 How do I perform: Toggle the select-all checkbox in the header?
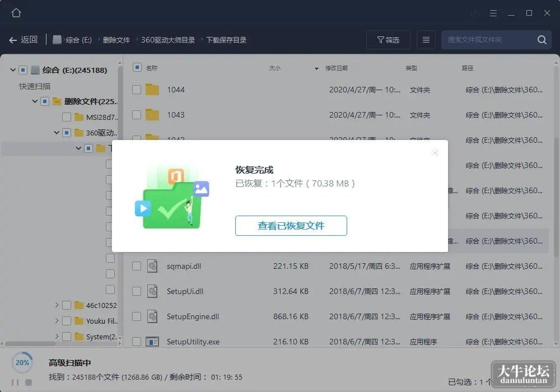(x=137, y=67)
